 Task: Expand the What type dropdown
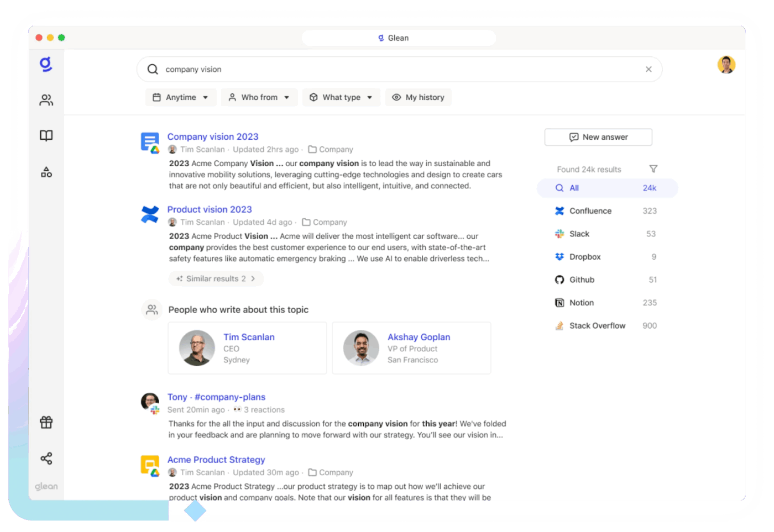click(341, 97)
